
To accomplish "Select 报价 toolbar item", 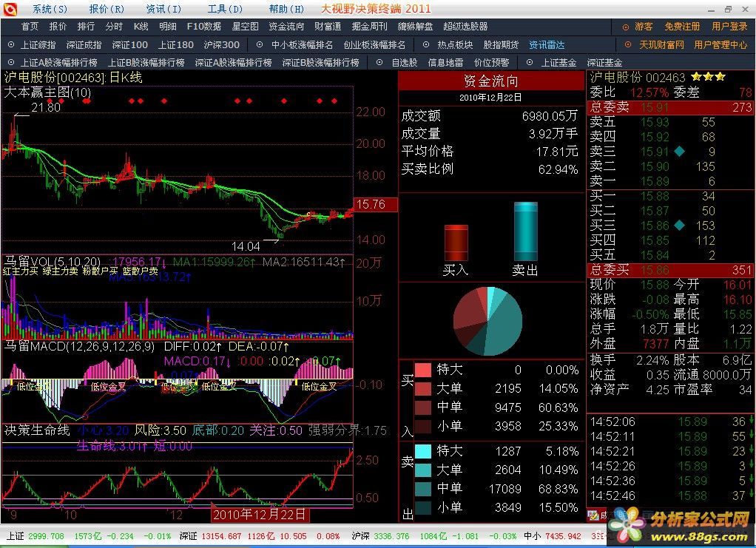I will click(x=58, y=27).
